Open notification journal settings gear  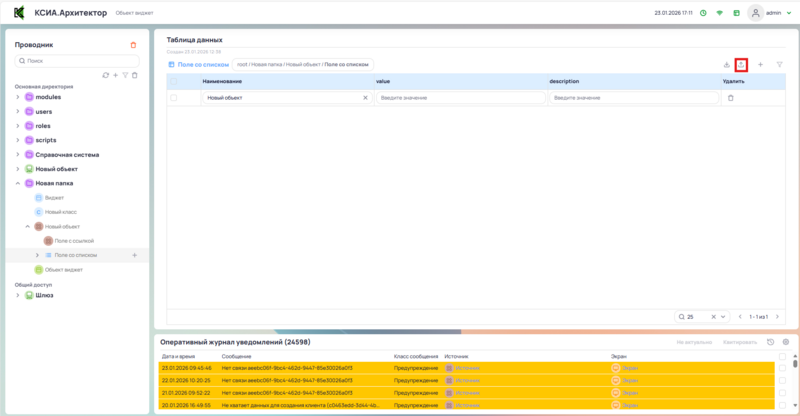coord(786,342)
